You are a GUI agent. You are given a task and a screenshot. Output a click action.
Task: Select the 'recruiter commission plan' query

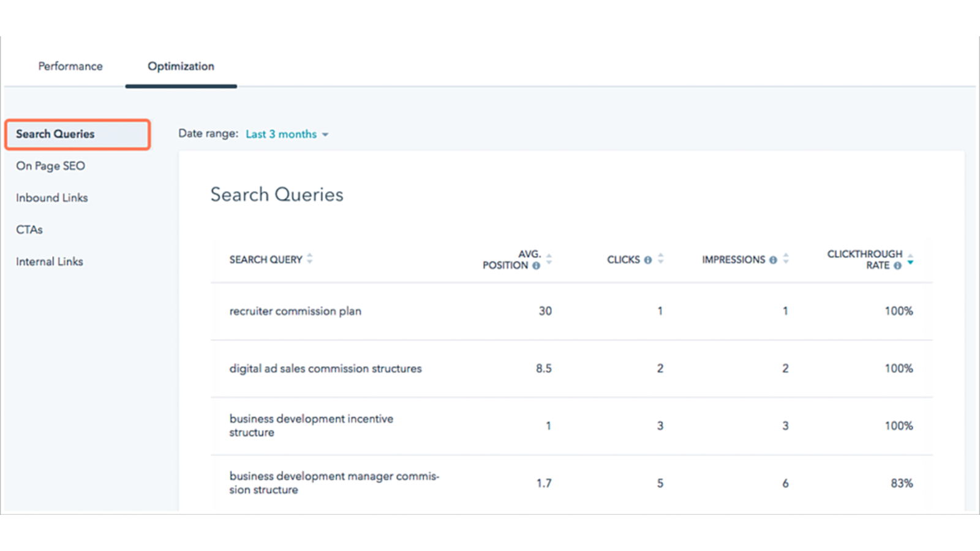click(295, 311)
